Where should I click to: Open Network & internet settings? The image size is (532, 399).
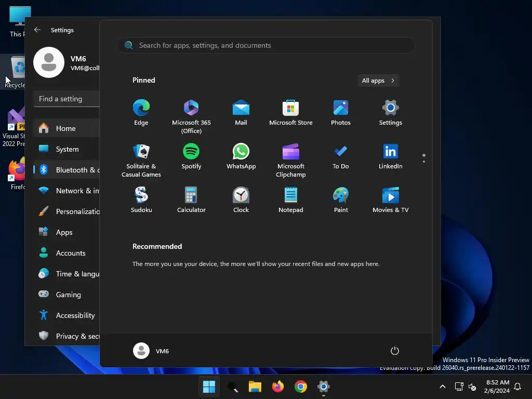(67, 191)
